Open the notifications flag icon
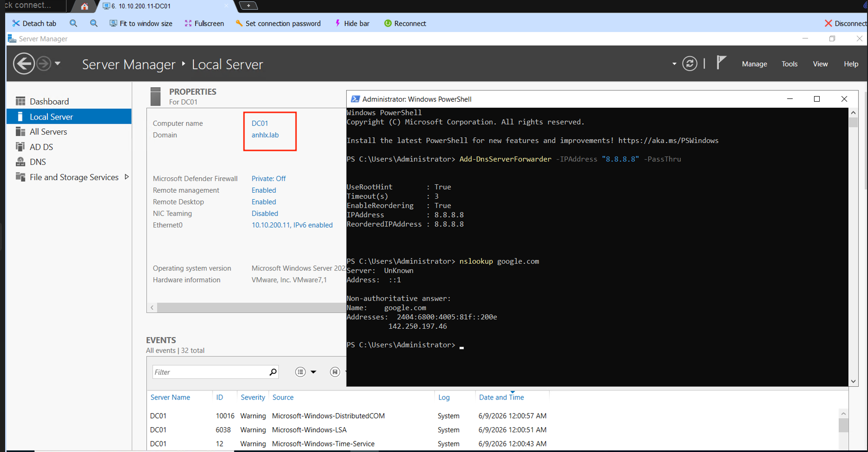868x452 pixels. point(721,62)
